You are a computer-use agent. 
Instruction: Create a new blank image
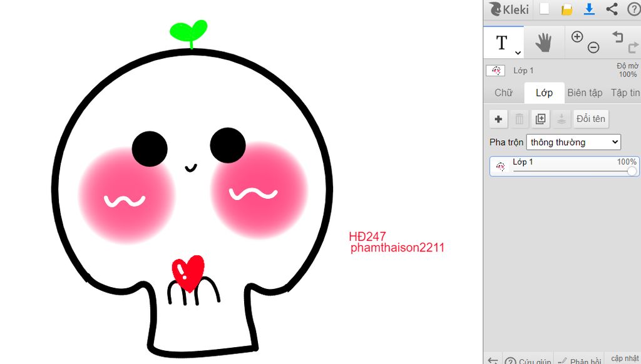544,9
